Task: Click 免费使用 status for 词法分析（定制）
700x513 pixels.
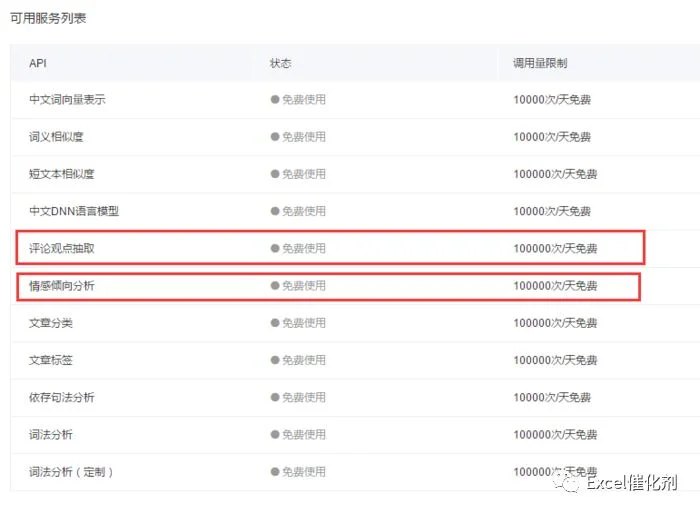Action: tap(304, 472)
